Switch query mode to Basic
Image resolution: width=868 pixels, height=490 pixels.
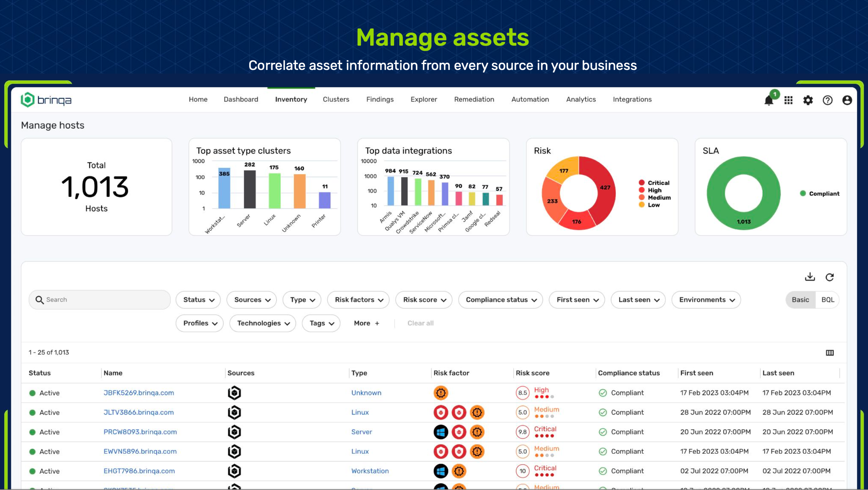(x=800, y=300)
